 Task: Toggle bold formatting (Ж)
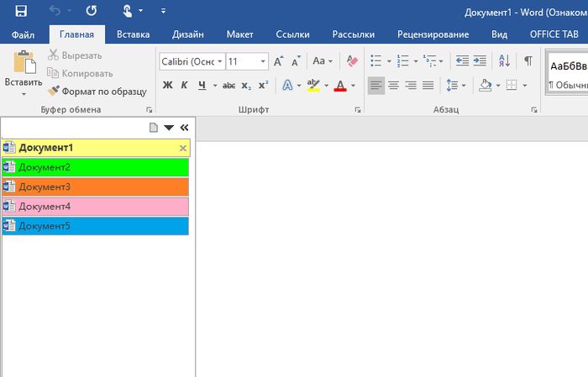coord(166,86)
